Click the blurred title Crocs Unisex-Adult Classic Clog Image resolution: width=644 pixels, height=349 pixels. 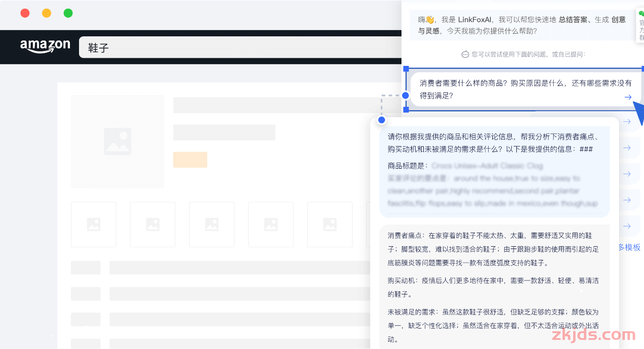(x=487, y=166)
